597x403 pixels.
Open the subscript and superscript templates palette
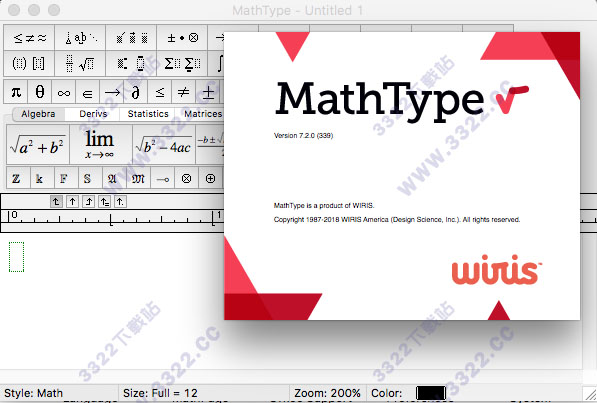[x=131, y=63]
